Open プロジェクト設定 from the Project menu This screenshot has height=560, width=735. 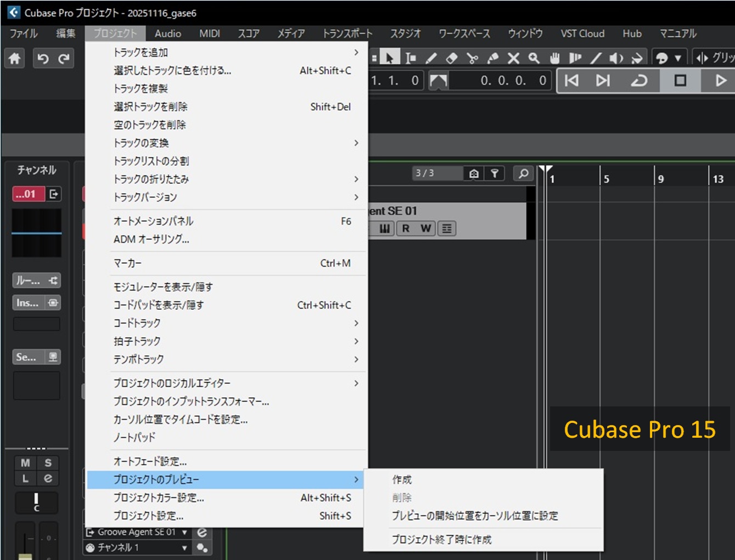(149, 516)
